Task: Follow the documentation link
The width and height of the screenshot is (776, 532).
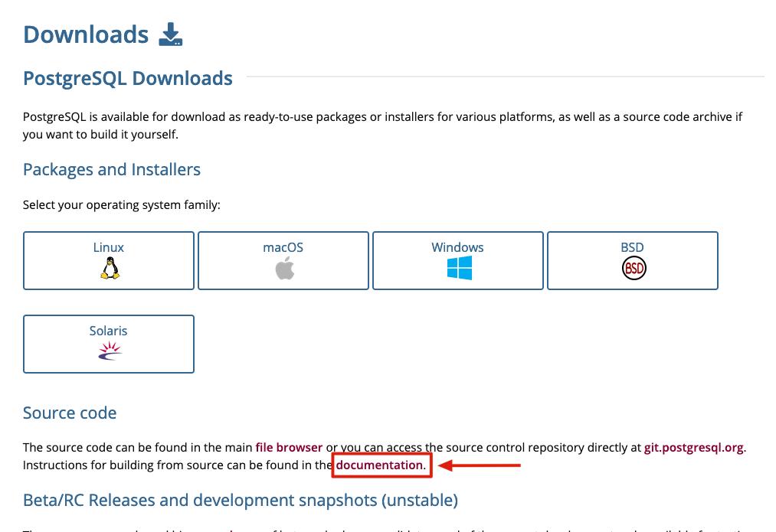Action: [379, 465]
